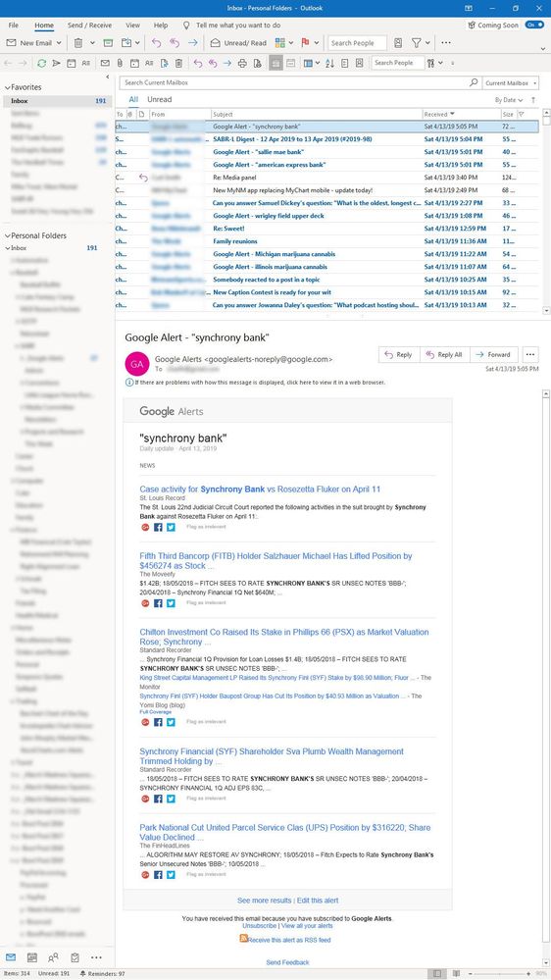The image size is (551, 980).
Task: Click the Categorize colored squares icon
Action: 279,43
